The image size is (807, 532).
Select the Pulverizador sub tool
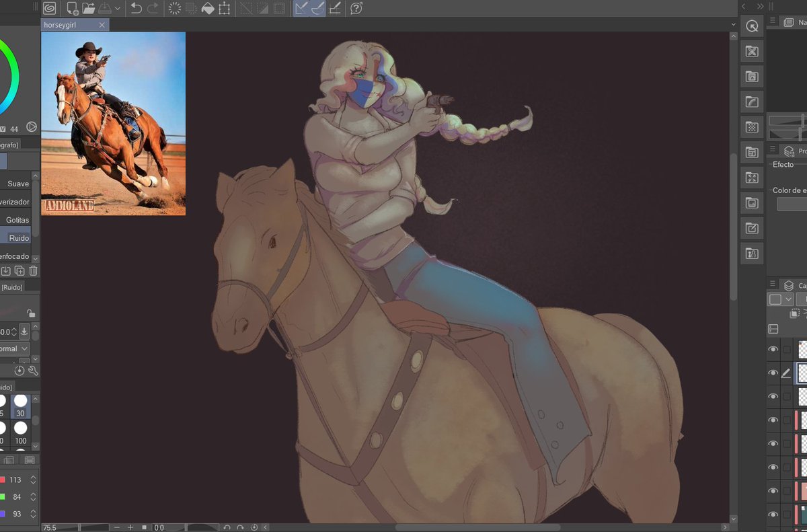tap(15, 202)
